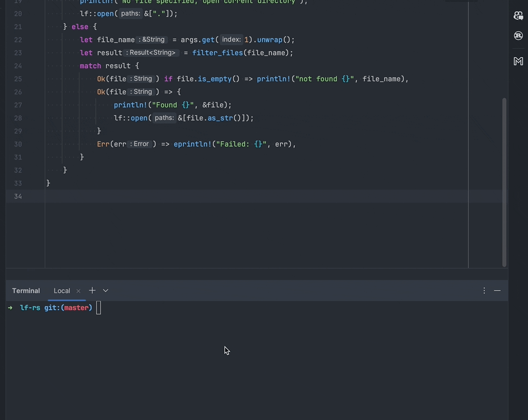The image size is (528, 420).
Task: Click 'paths:' hint on line 20
Action: 131,14
